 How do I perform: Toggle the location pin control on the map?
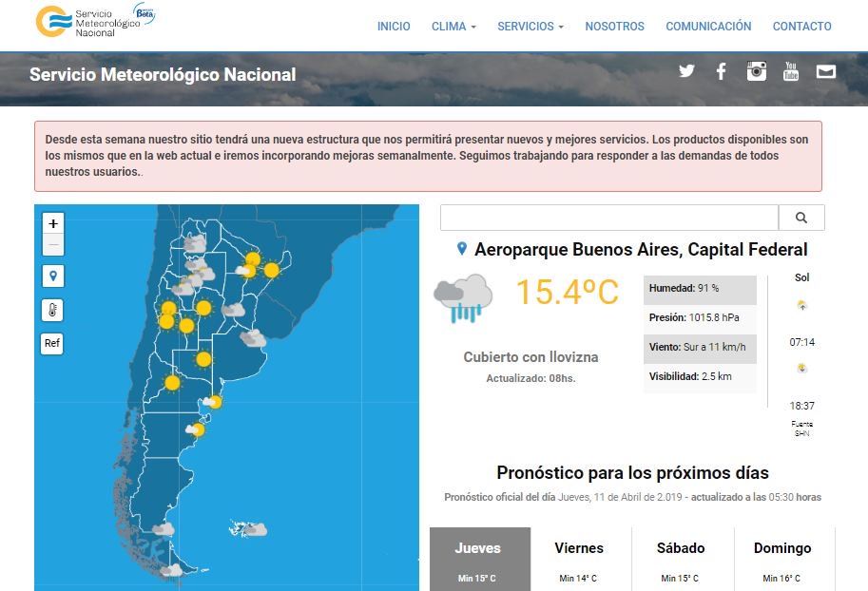[52, 276]
